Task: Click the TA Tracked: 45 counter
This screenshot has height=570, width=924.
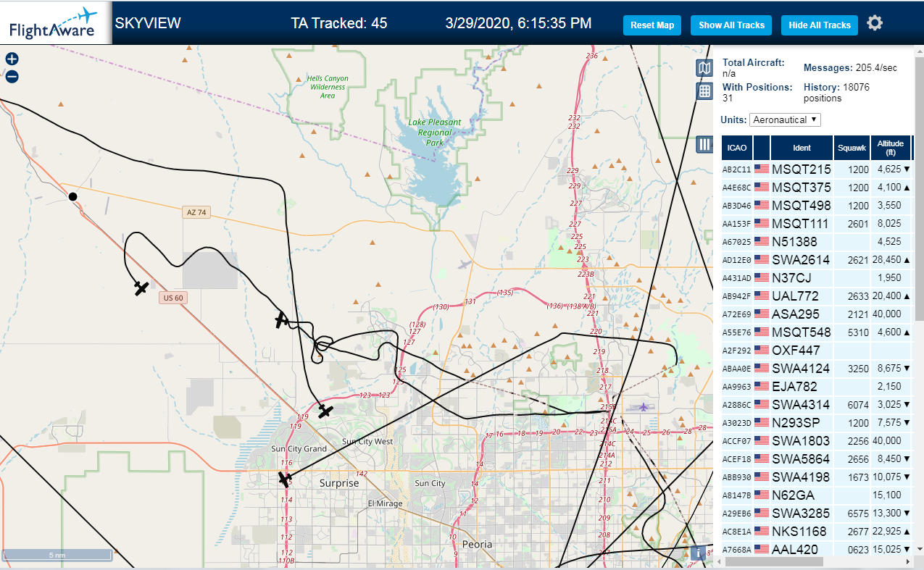Action: point(339,23)
